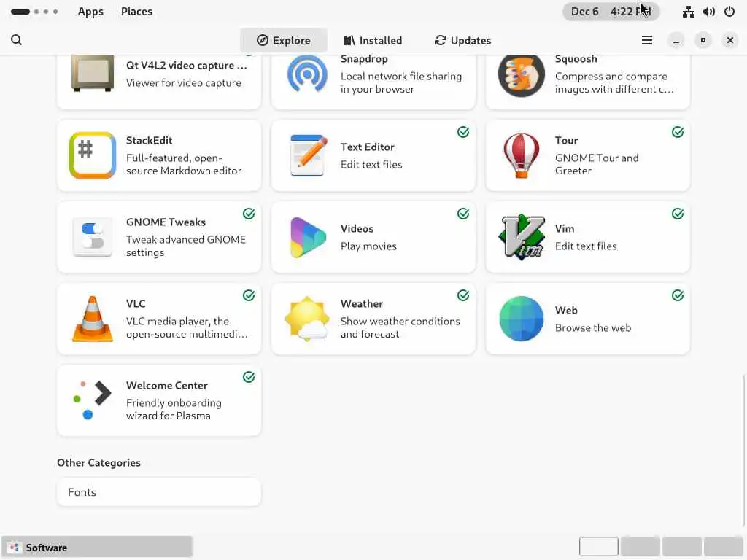Click the 'Play movies' description

click(x=368, y=246)
